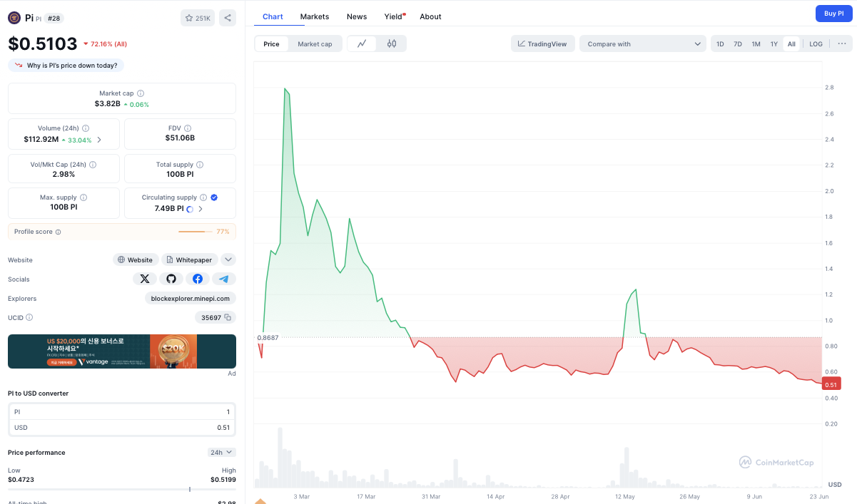
Task: Expand Circulating supply details arrow
Action: (x=201, y=209)
